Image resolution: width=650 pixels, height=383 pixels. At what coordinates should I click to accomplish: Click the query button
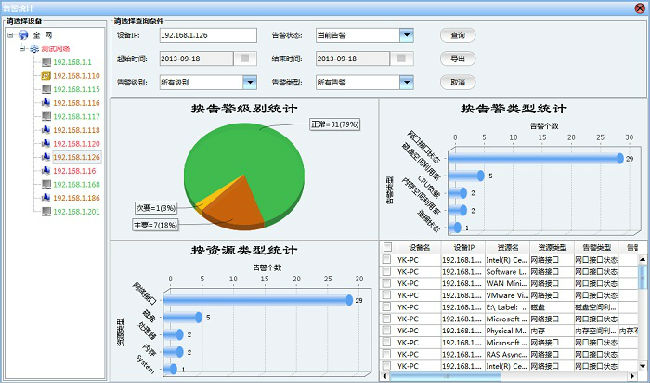(457, 36)
